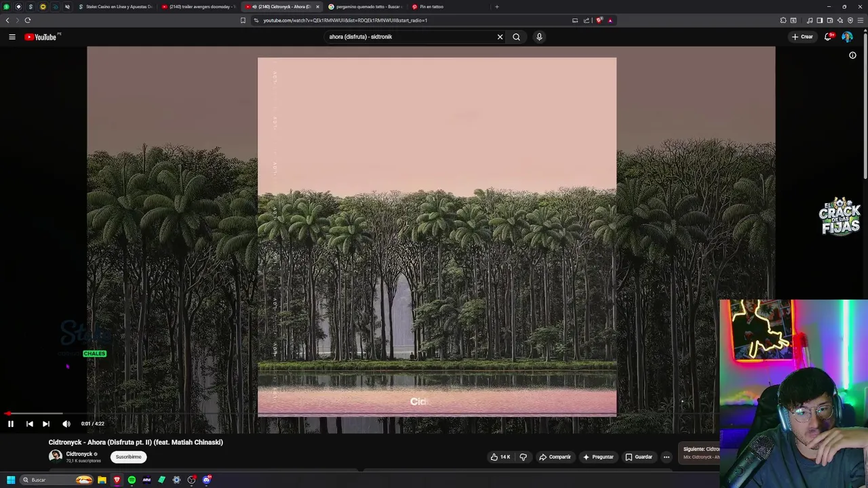868x488 pixels.
Task: Open the browser main menu lines
Action: (861, 20)
